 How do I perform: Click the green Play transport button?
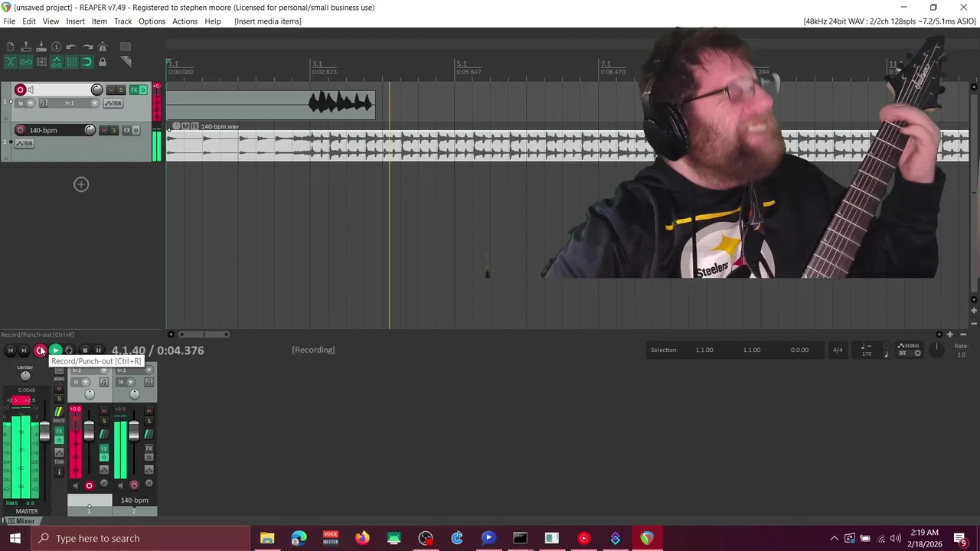point(55,350)
